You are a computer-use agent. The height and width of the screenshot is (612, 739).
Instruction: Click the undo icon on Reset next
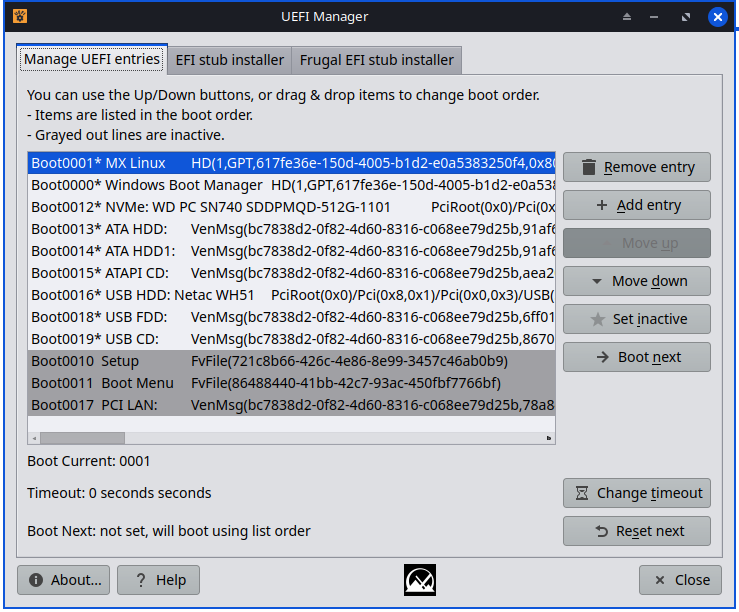(601, 531)
